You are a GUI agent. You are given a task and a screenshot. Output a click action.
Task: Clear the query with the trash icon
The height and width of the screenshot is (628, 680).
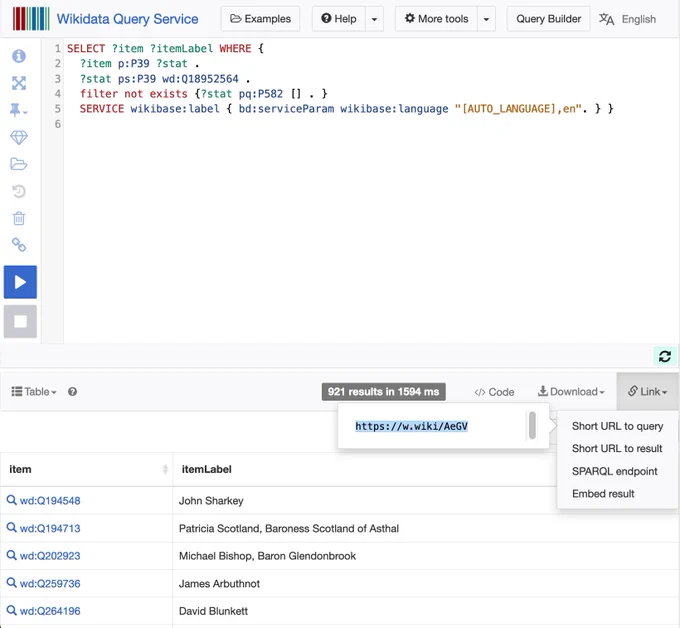tap(19, 218)
